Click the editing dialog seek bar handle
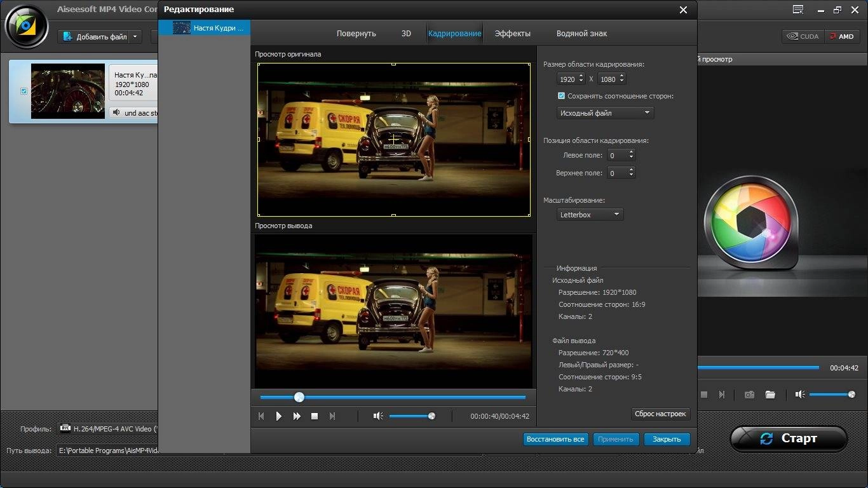This screenshot has height=488, width=868. [x=299, y=397]
